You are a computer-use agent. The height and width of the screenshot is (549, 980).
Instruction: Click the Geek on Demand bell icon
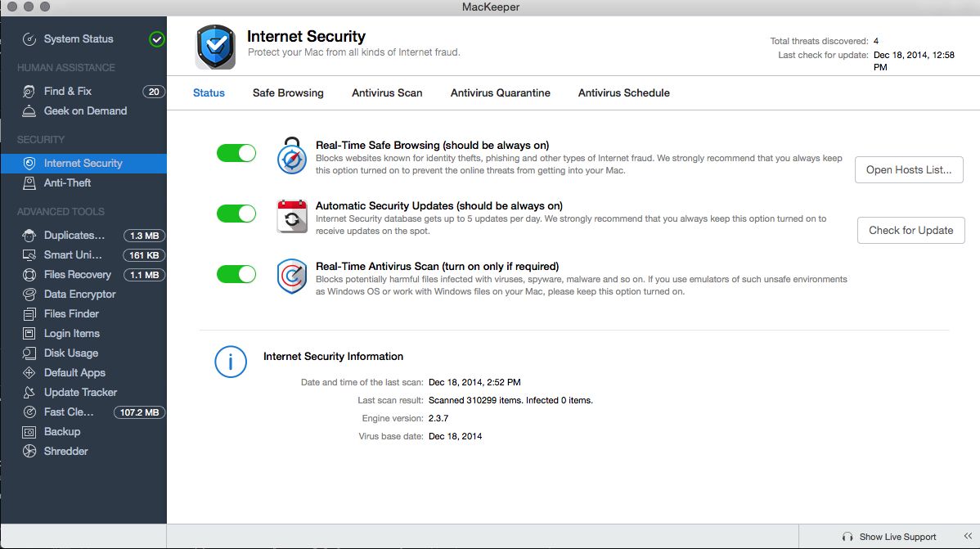[x=29, y=111]
